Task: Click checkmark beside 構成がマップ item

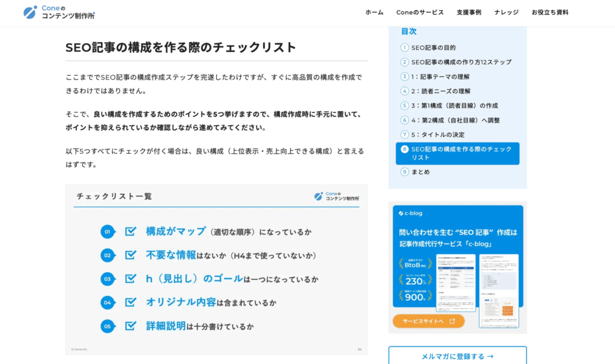Action: [x=130, y=231]
